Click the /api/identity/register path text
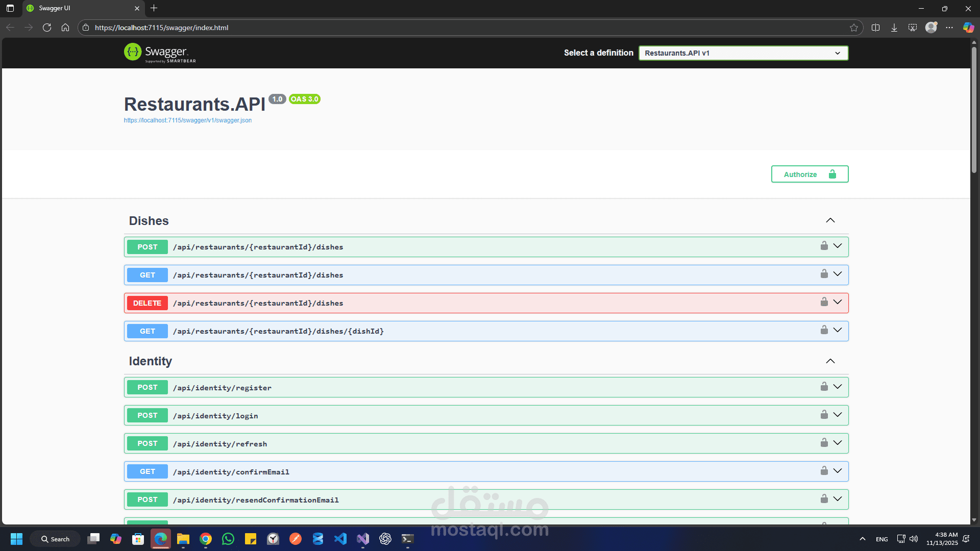The image size is (980, 551). point(222,388)
